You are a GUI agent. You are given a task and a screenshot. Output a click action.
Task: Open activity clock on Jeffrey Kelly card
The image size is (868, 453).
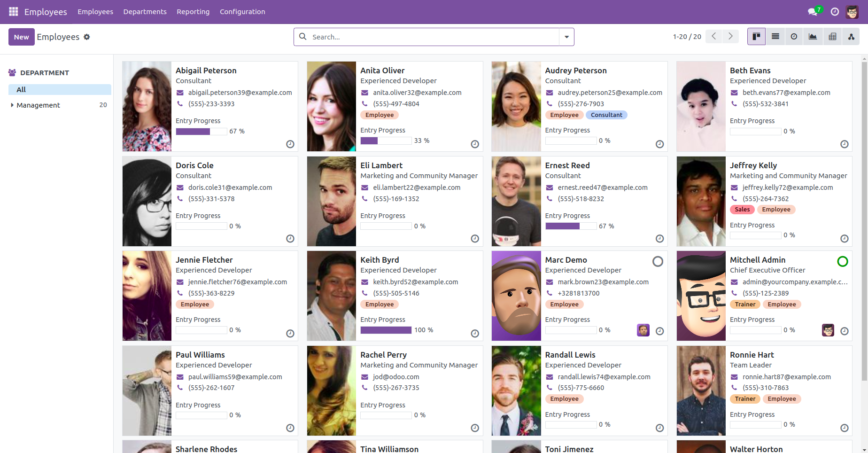point(845,239)
